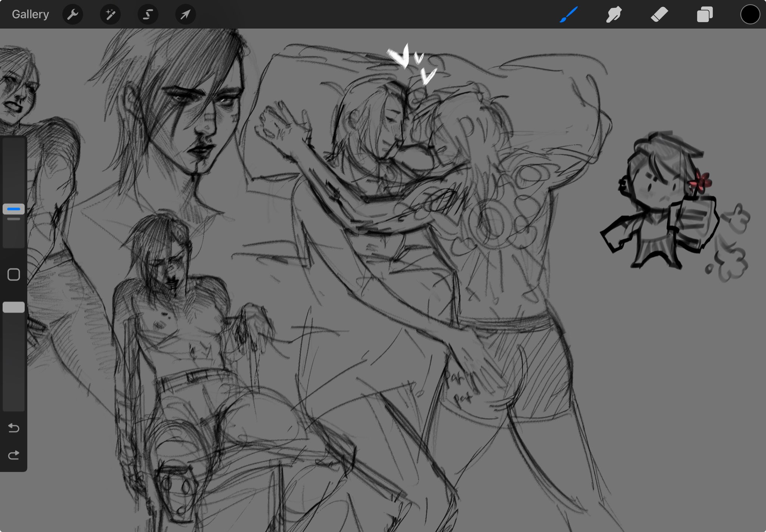Select the Brush paint tool
766x532 pixels.
click(x=569, y=15)
